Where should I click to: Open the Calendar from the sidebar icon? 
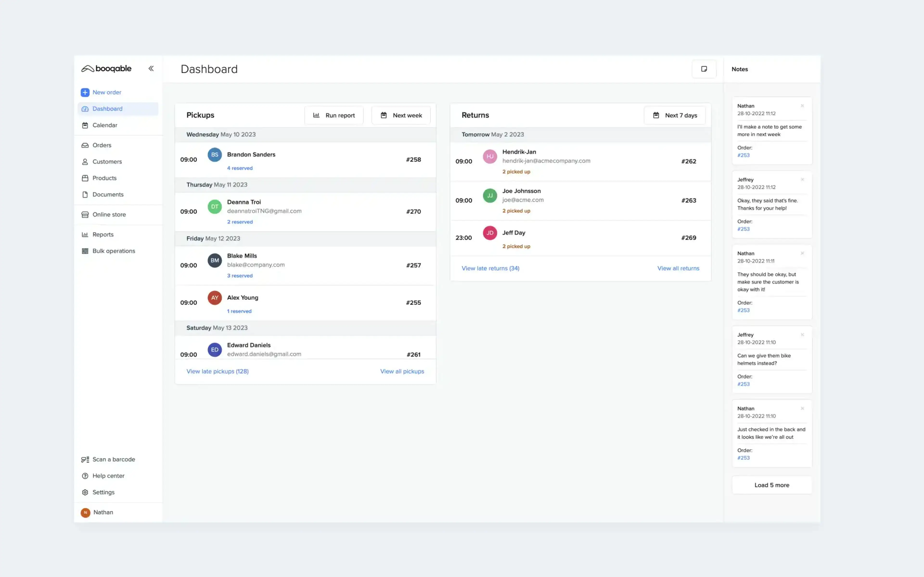click(x=85, y=125)
